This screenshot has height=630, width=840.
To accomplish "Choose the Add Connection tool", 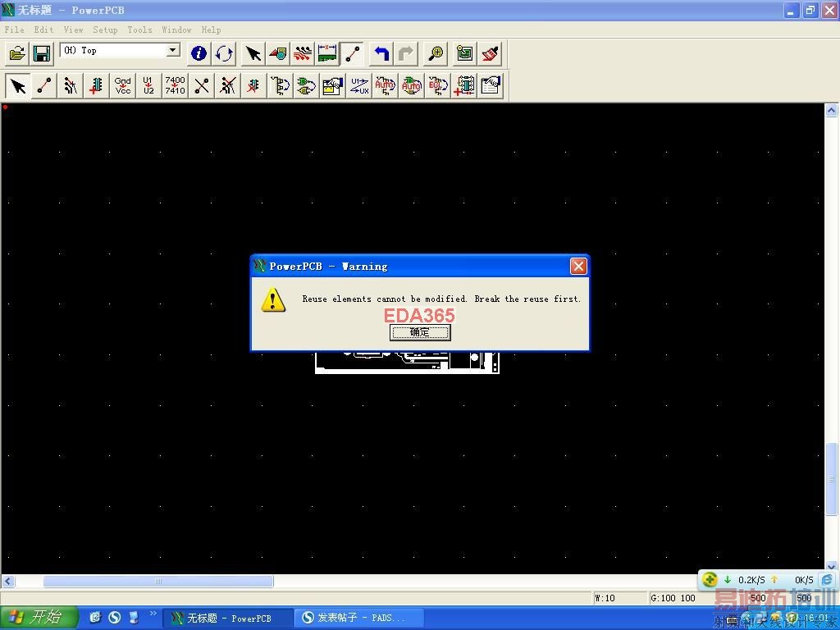I will coord(44,85).
